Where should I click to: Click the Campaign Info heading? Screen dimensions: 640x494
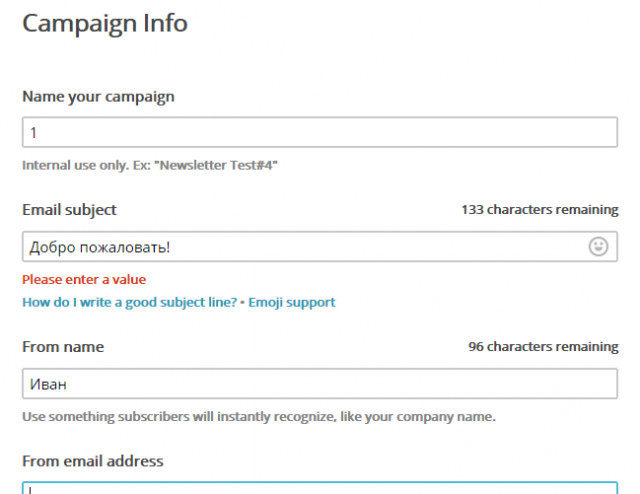[105, 23]
